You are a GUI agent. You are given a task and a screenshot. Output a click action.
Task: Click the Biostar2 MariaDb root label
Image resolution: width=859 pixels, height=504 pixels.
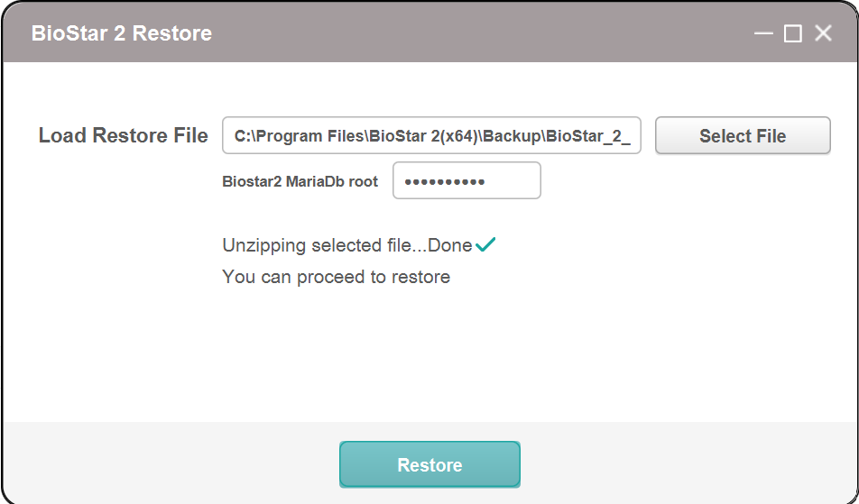300,181
